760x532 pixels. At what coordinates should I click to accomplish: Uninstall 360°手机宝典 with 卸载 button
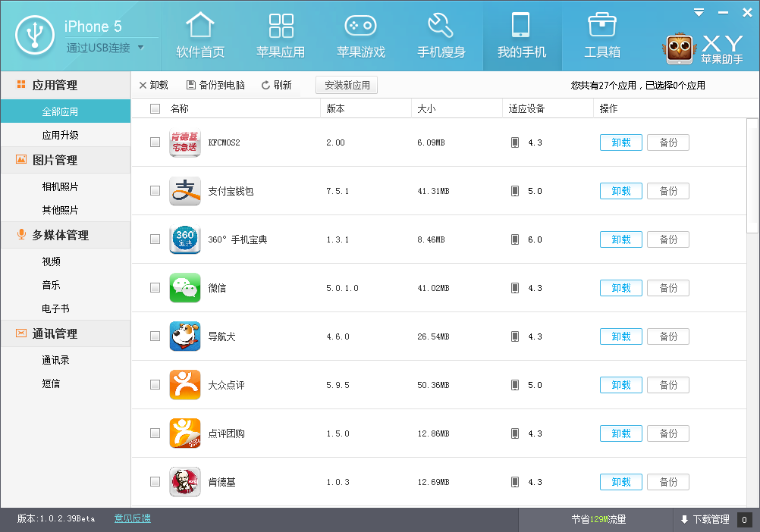621,239
